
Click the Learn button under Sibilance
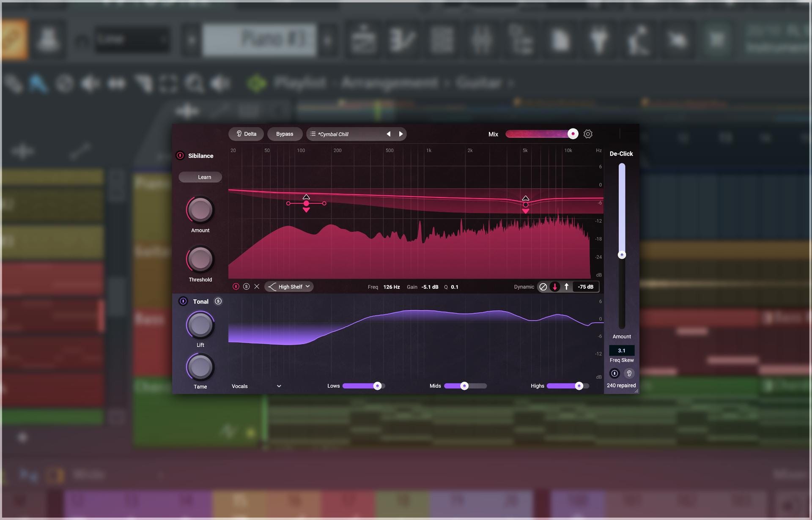pyautogui.click(x=200, y=177)
